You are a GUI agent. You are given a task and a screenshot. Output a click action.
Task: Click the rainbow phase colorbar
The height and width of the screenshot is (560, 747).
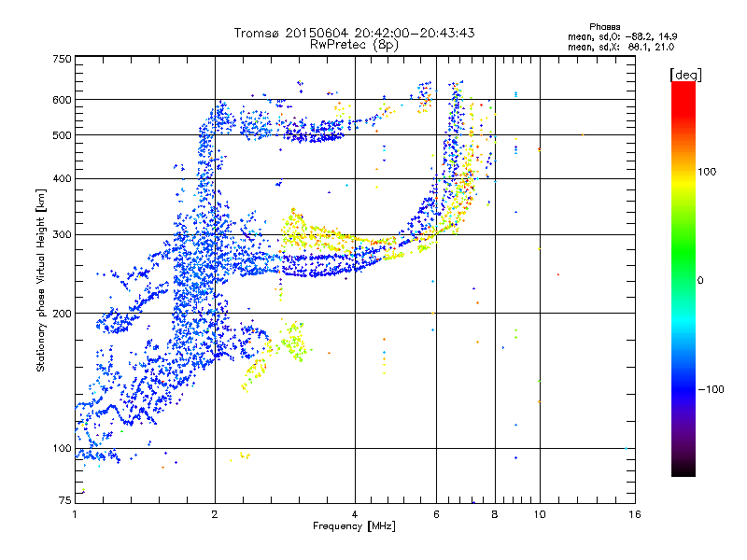tap(684, 278)
